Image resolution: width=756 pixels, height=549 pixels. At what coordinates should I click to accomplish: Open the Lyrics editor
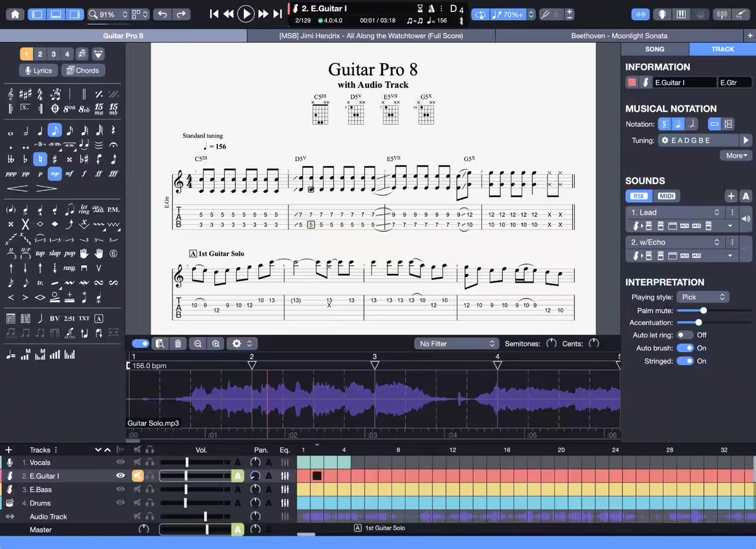click(x=38, y=71)
